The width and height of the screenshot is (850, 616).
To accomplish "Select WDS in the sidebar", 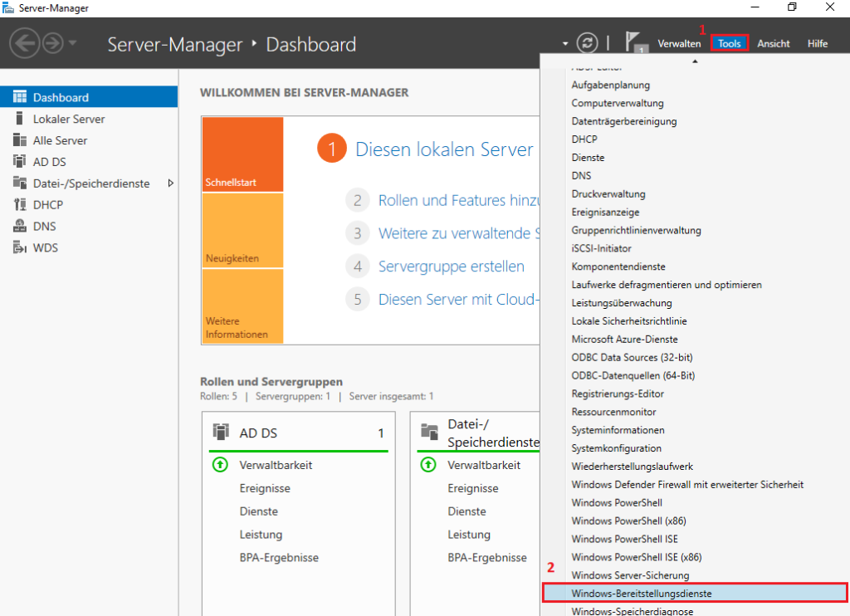I will [51, 247].
